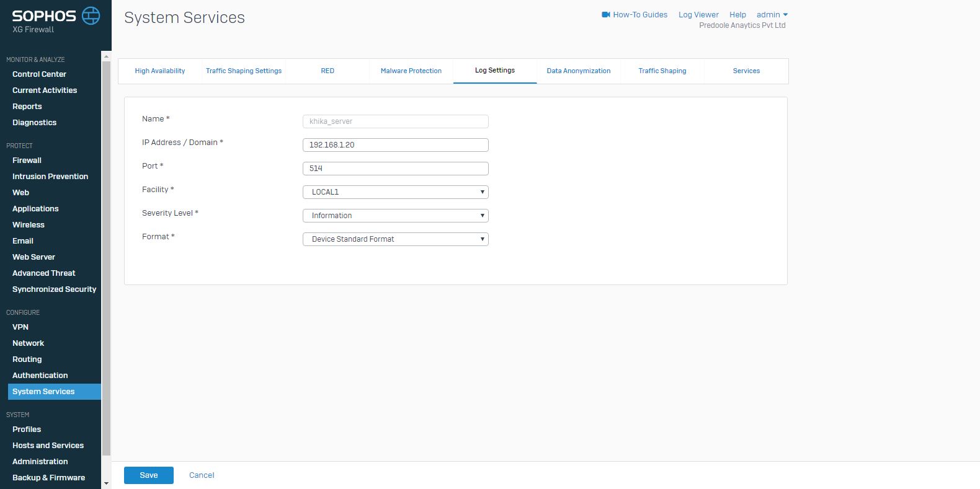Open the Services tab
Screen dimensions: 980x489
click(746, 71)
